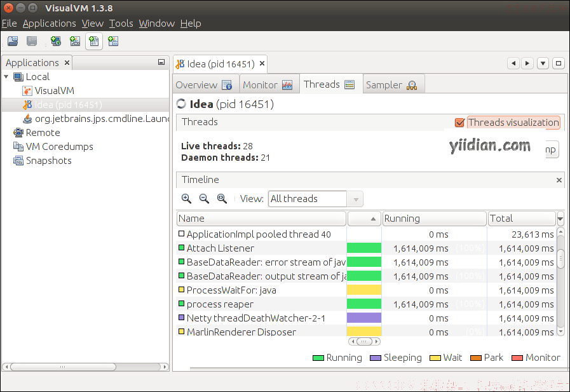
Task: Click the Sleeping purple legend swatch
Action: pyautogui.click(x=376, y=358)
